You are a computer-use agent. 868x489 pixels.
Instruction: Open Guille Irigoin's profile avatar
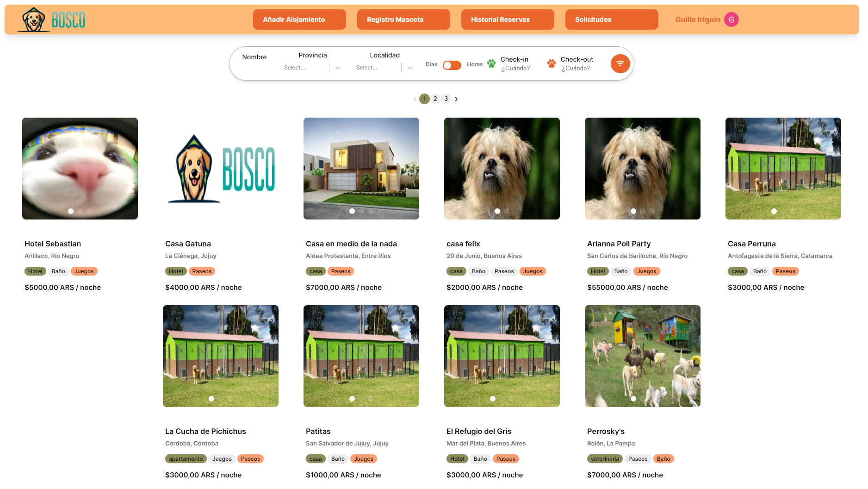coord(731,19)
